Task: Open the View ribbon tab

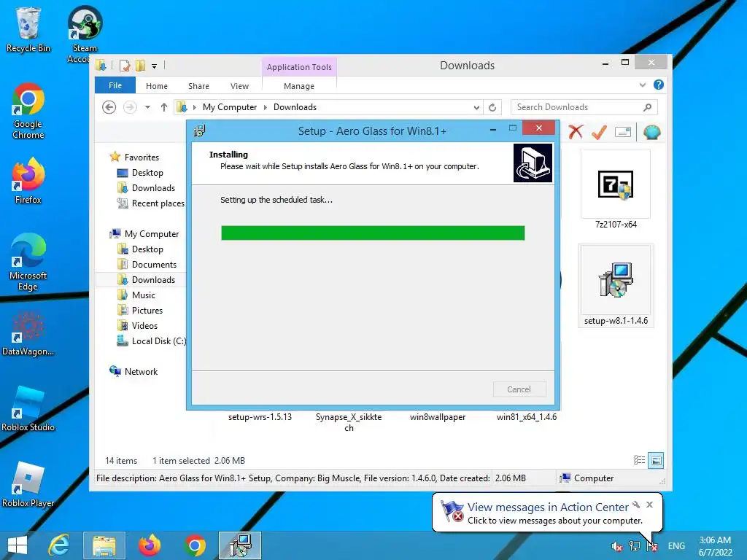Action: [x=239, y=86]
